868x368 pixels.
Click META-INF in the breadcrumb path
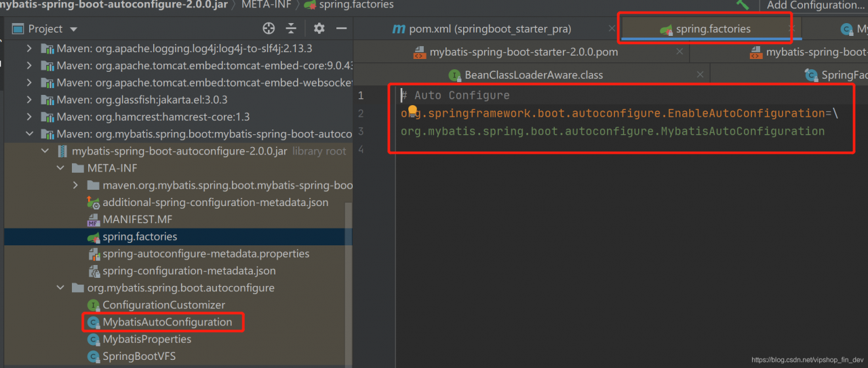267,5
